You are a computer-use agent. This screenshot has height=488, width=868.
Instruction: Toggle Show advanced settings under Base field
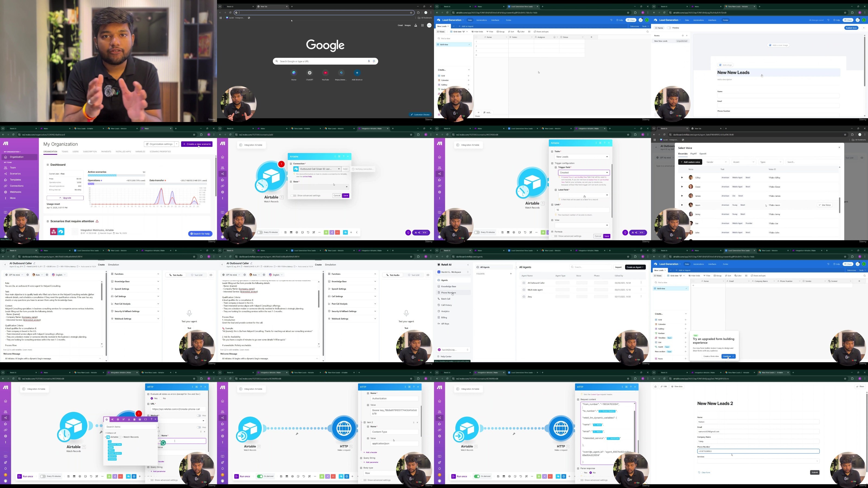point(293,196)
